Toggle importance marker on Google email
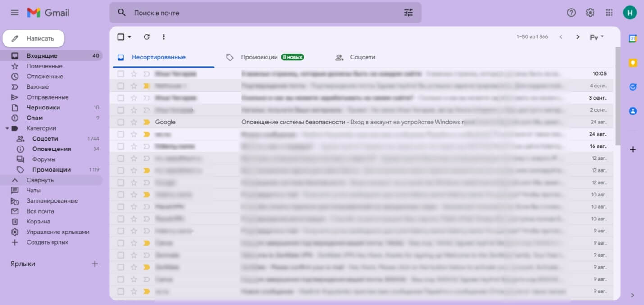 (146, 122)
